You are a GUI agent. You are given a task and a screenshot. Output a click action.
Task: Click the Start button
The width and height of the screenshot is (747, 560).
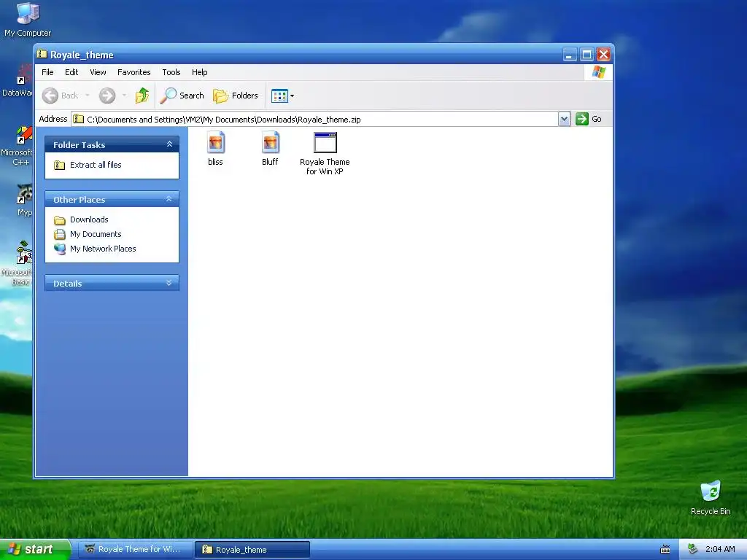coord(35,549)
